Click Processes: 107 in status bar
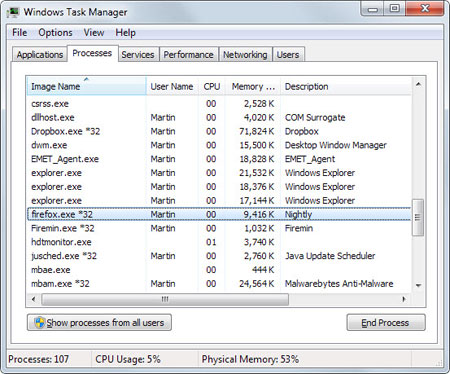The height and width of the screenshot is (374, 450). 39,359
